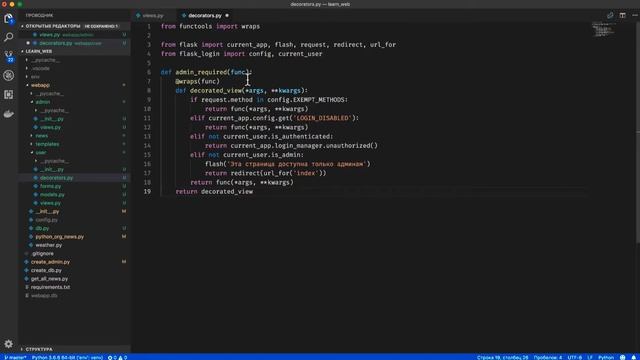The image size is (640, 360).
Task: Open the Manage settings gear
Action: [9, 344]
